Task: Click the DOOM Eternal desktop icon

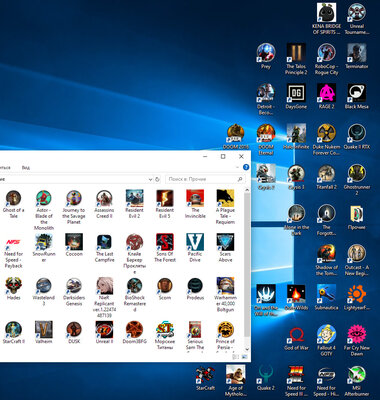Action: pos(266,139)
